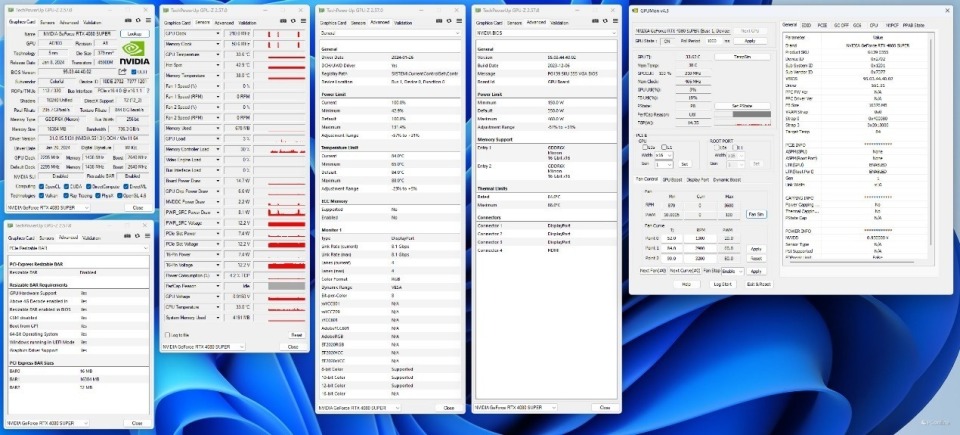Open the Fan Stop Enable dropdown in GPUMon
This screenshot has width=960, height=435.
(732, 271)
